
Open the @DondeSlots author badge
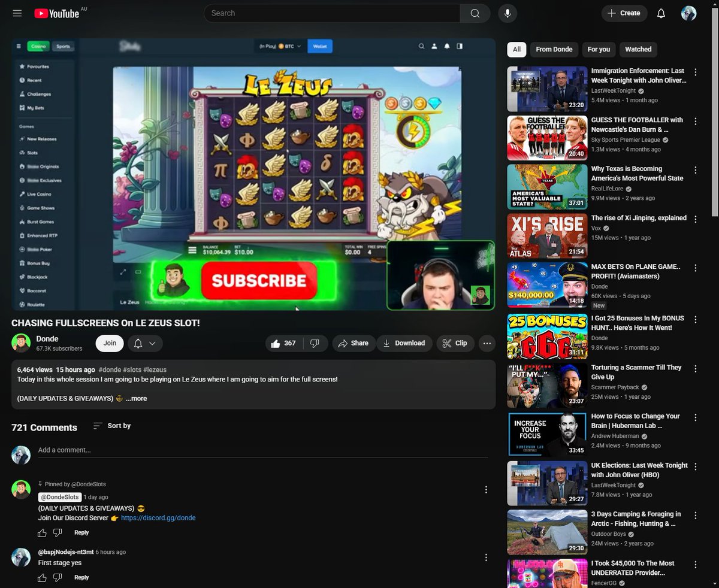click(x=60, y=497)
